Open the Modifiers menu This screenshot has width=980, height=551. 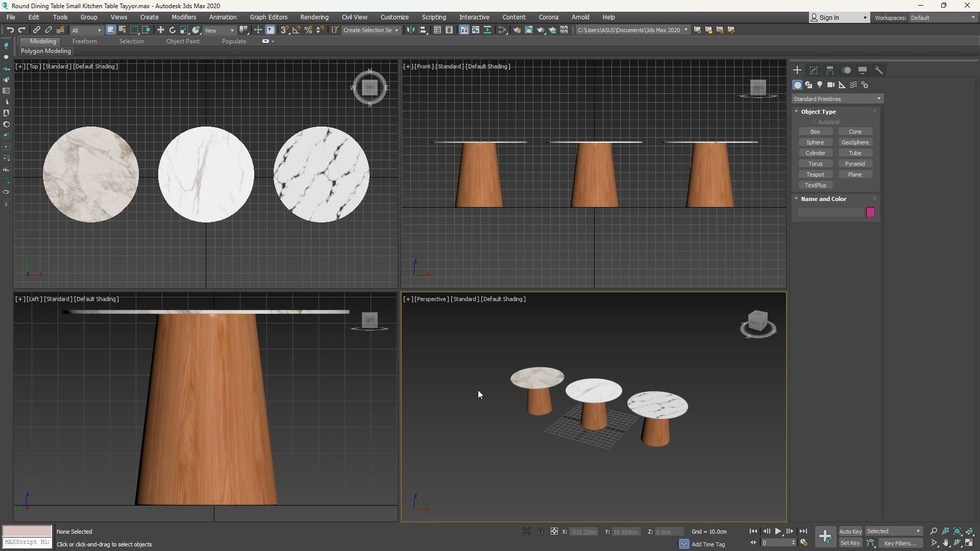click(x=184, y=17)
